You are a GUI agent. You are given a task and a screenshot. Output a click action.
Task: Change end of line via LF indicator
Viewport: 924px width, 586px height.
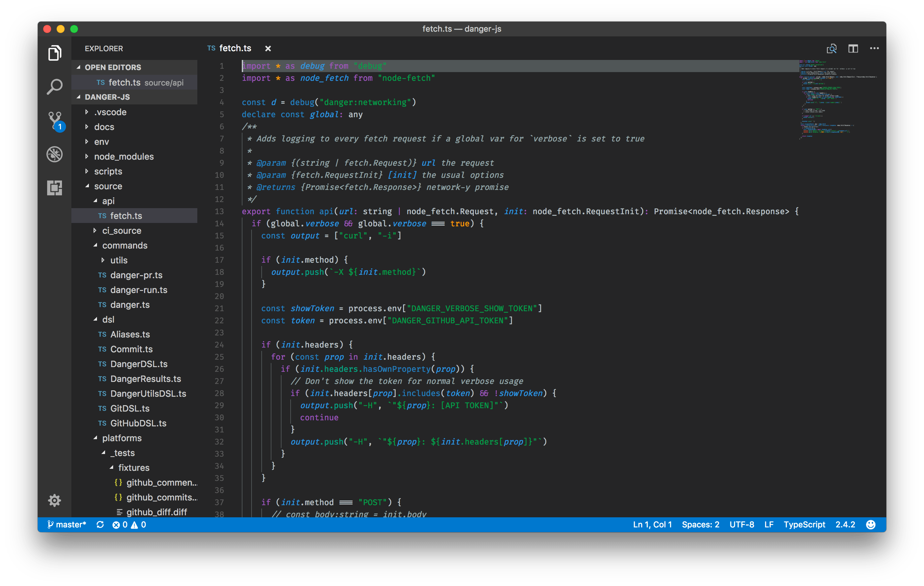[768, 524]
